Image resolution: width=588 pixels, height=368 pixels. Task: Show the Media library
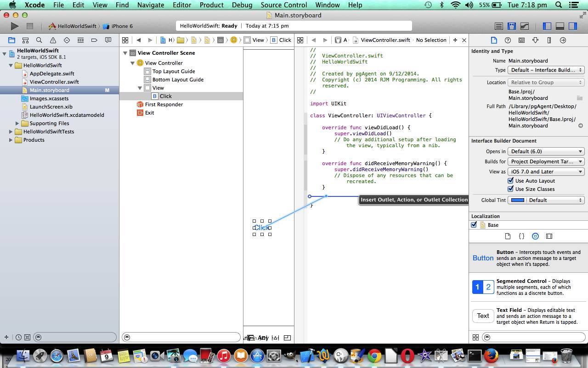(x=549, y=236)
